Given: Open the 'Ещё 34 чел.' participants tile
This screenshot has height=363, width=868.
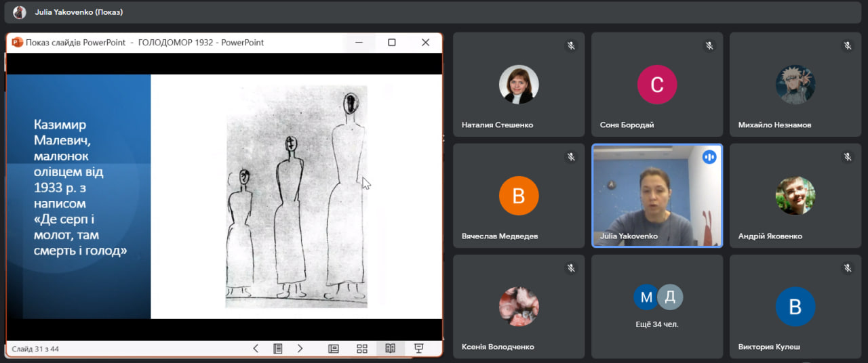Looking at the screenshot, I should pyautogui.click(x=657, y=307).
